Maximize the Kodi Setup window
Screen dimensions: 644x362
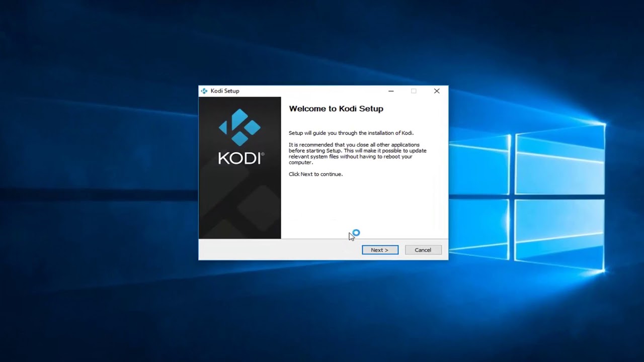(414, 91)
